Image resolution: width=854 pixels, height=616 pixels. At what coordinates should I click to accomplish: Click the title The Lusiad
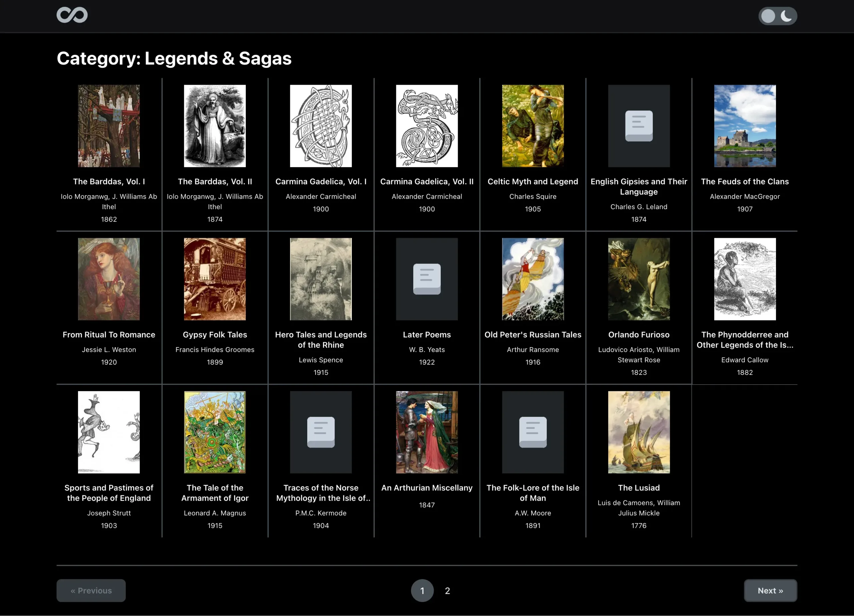tap(638, 488)
